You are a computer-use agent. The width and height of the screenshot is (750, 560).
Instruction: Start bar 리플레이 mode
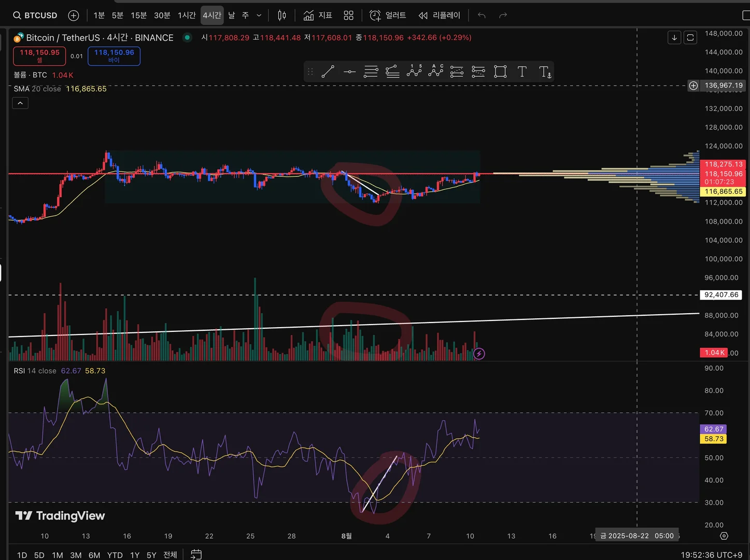tap(440, 16)
